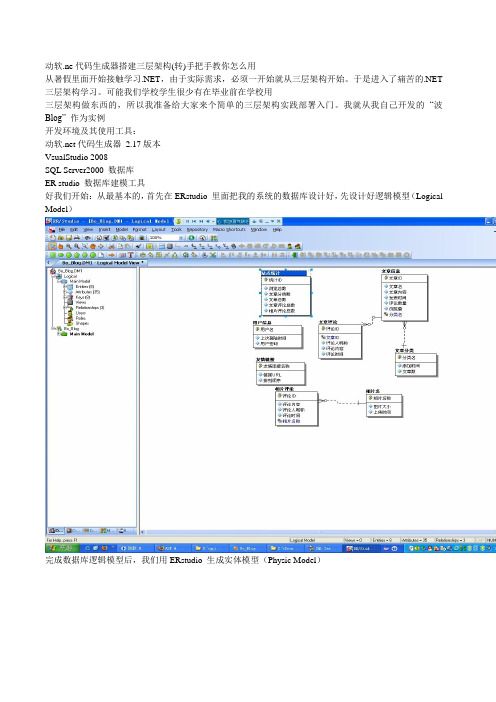This screenshot has width=496, height=702.
Task: Click the Open file toolbar icon
Action: [x=61, y=238]
